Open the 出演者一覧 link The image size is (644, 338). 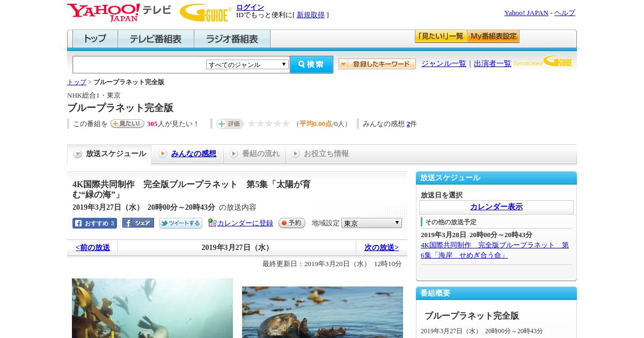click(x=493, y=64)
